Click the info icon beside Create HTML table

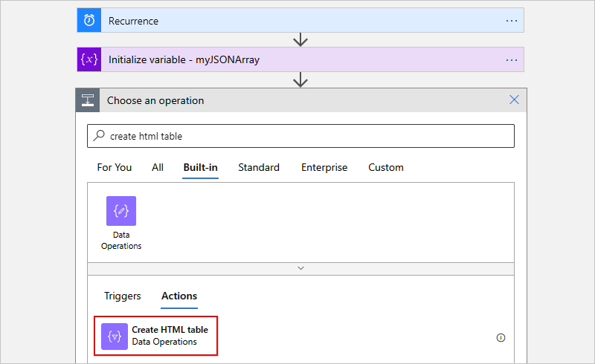pyautogui.click(x=501, y=338)
